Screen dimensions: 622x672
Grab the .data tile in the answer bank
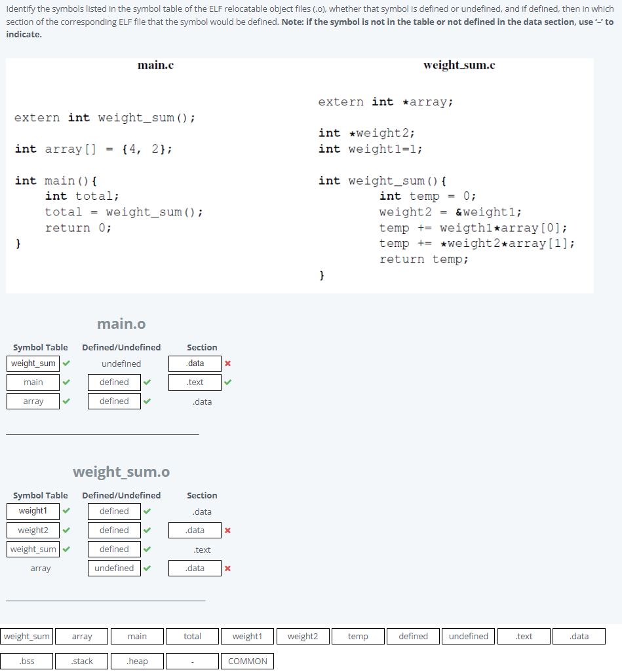579,637
